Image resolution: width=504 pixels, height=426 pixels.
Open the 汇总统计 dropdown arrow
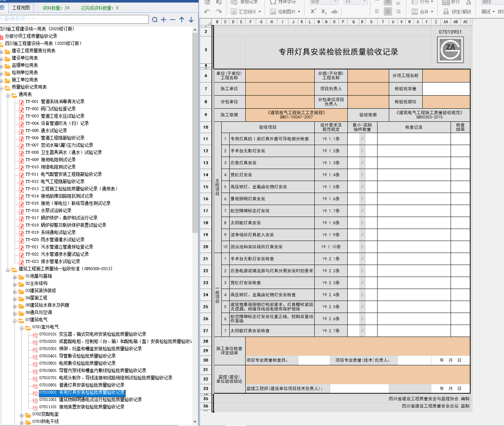point(260,12)
